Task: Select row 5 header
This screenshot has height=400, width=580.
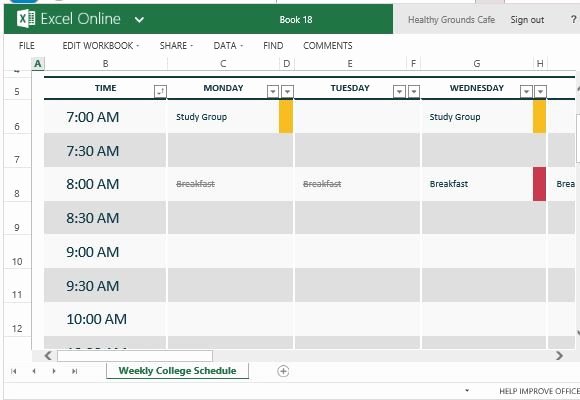Action: (x=17, y=88)
